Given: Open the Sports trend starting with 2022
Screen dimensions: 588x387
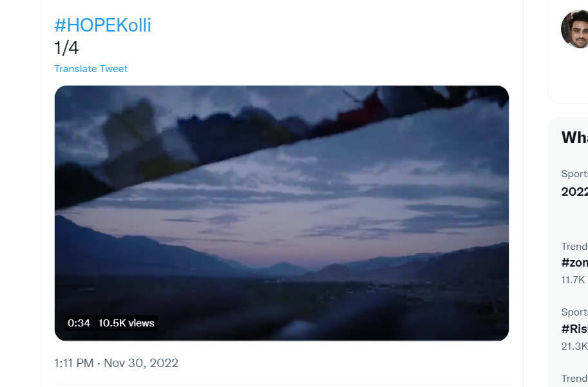Looking at the screenshot, I should 574,192.
